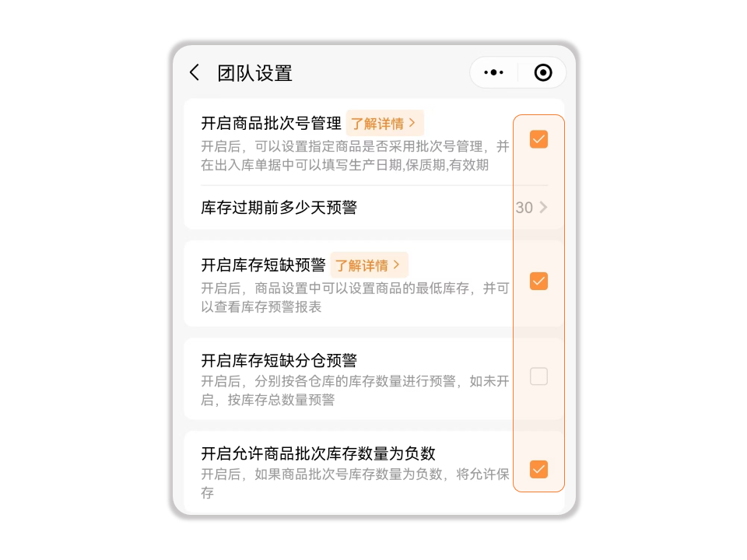Go back using the left arrow icon
Viewport: 747px width, 560px height.
195,73
